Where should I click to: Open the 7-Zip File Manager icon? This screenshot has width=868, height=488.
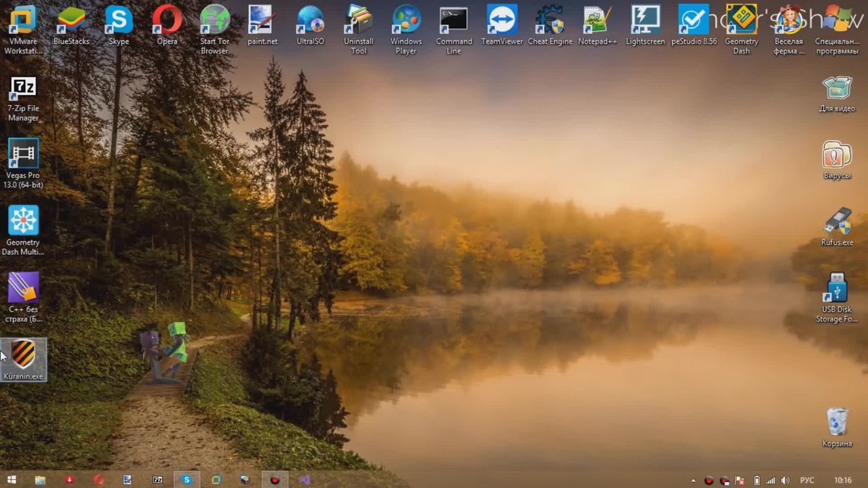[23, 100]
